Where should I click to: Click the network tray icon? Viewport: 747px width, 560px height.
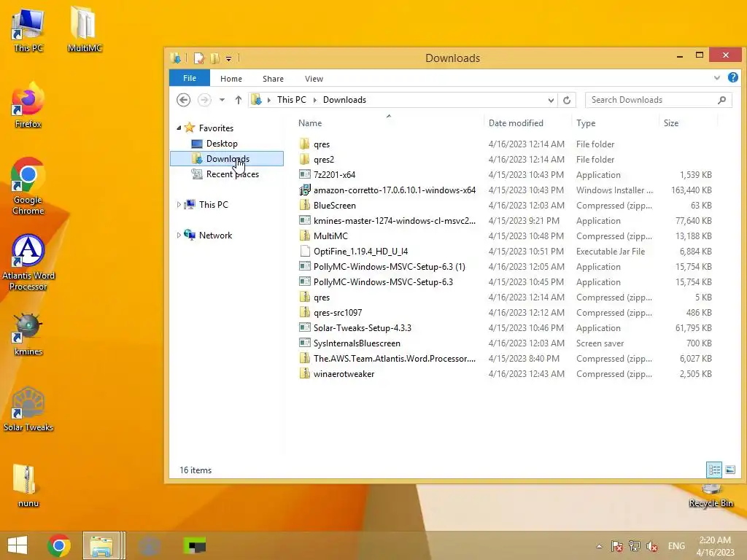click(634, 546)
